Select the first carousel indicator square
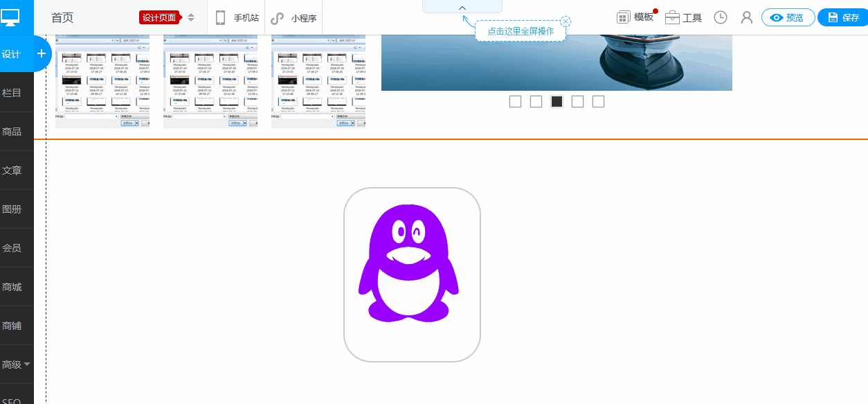 515,102
